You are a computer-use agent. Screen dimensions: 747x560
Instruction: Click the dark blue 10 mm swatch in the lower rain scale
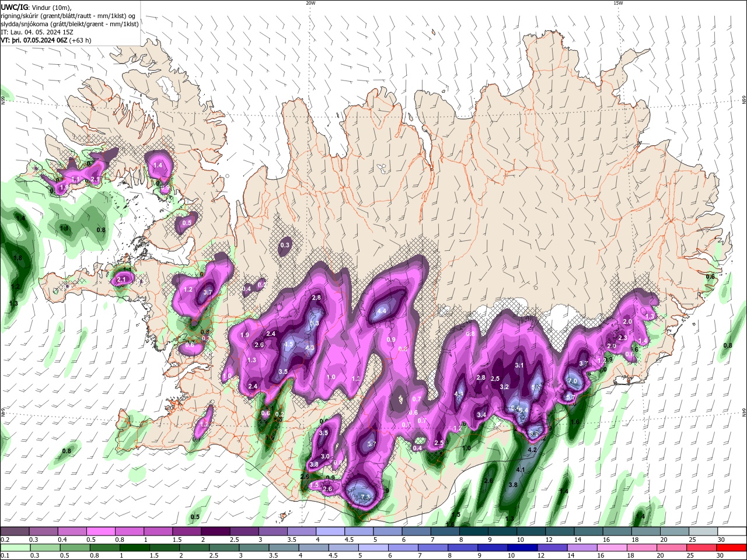pos(523,548)
